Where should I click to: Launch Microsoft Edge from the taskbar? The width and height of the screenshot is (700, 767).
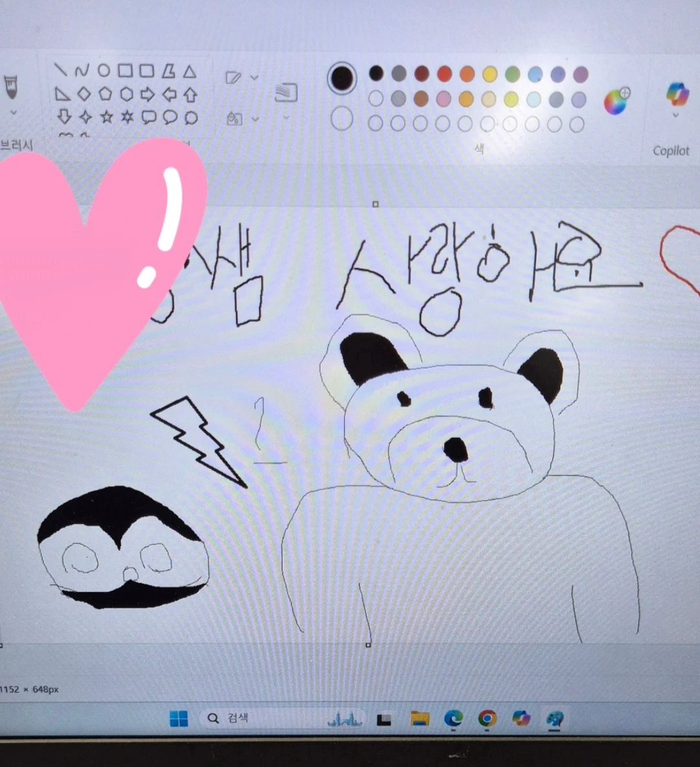pyautogui.click(x=453, y=718)
